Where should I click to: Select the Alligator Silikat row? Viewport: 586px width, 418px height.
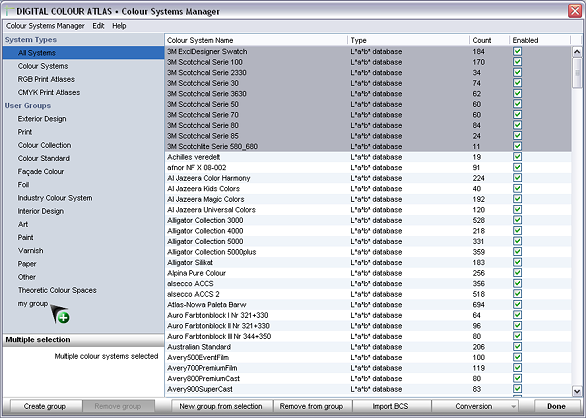(x=368, y=262)
